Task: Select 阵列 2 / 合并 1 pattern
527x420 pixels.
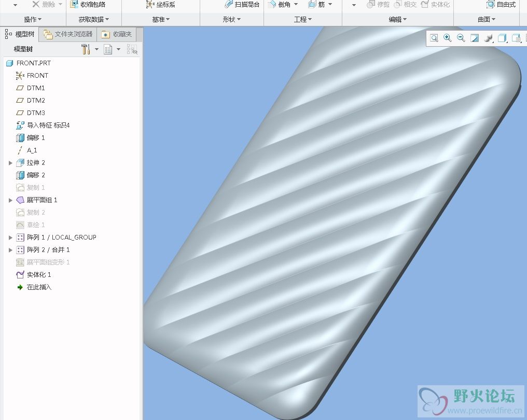Action: [43, 249]
